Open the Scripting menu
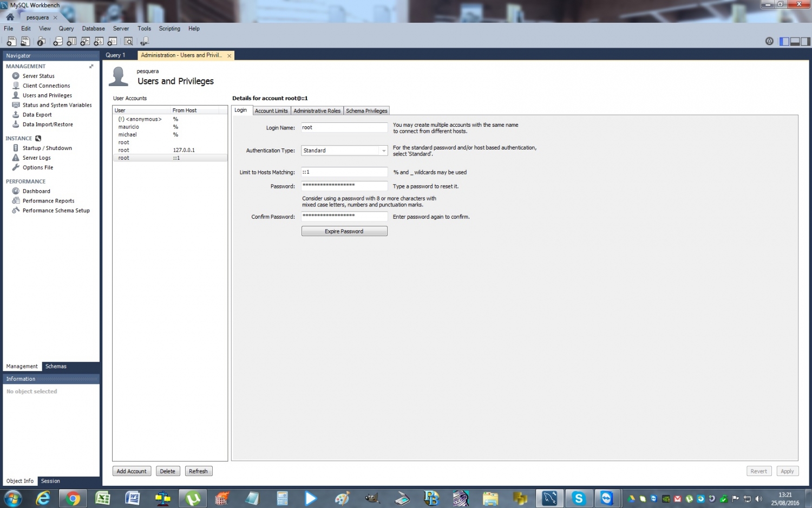 click(x=169, y=29)
